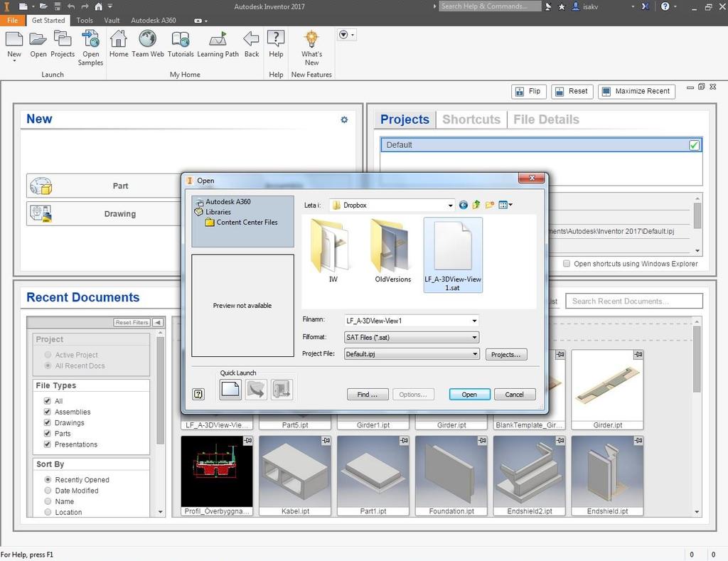
Task: Switch to the Autodesk A360 tab
Action: 154,21
